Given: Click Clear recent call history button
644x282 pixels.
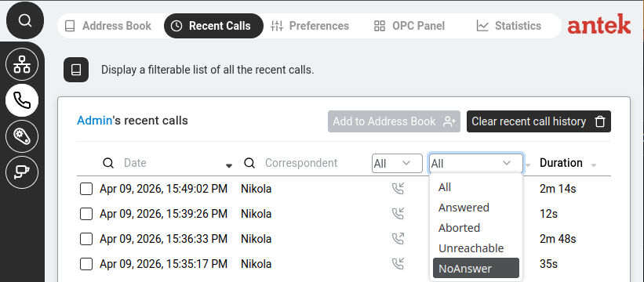Looking at the screenshot, I should pyautogui.click(x=538, y=121).
